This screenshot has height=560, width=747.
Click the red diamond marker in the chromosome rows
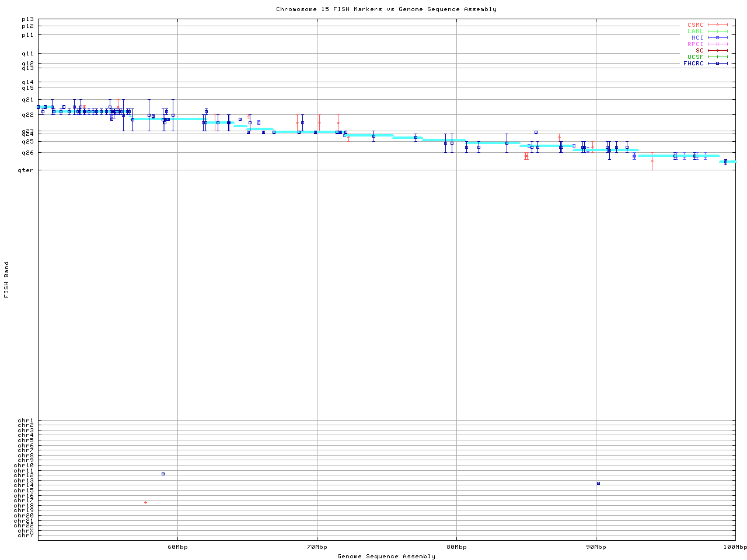pyautogui.click(x=145, y=503)
